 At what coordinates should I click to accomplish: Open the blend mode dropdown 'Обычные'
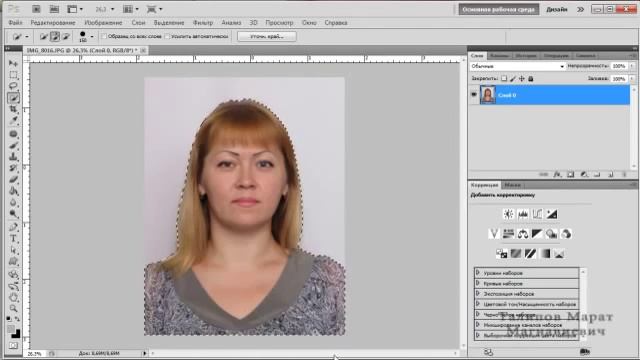pyautogui.click(x=517, y=66)
